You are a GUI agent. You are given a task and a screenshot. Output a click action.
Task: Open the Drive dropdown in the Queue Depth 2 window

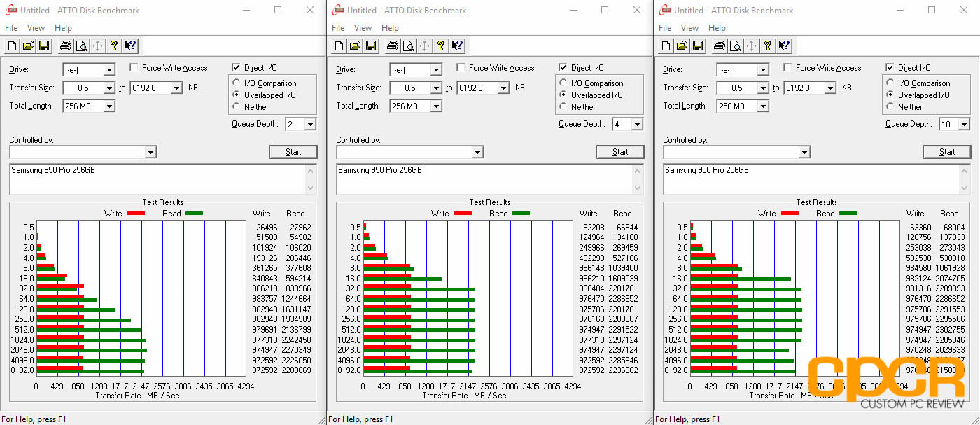(x=109, y=70)
